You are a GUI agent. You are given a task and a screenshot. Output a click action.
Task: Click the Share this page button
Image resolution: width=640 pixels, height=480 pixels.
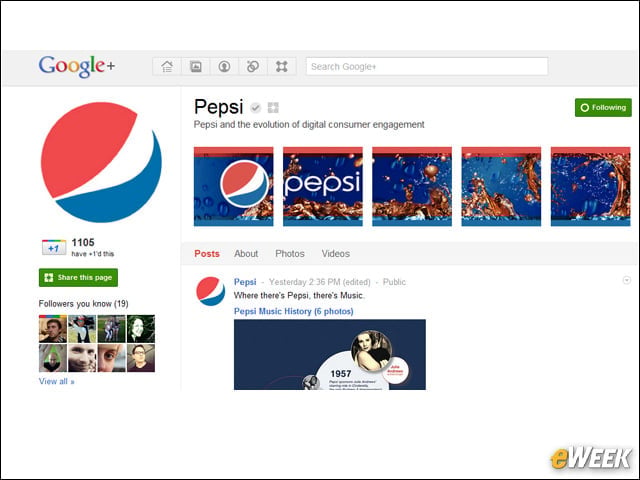tap(78, 278)
